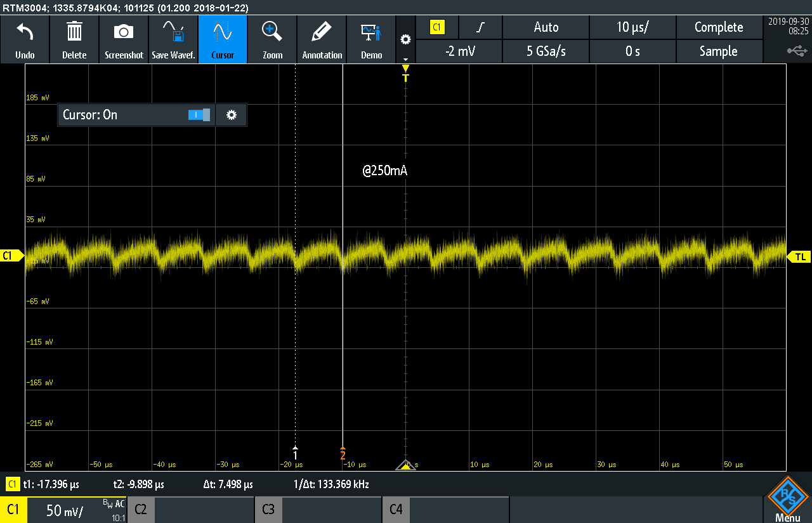Select the C1 ground level marker
The image size is (812, 523).
12,256
